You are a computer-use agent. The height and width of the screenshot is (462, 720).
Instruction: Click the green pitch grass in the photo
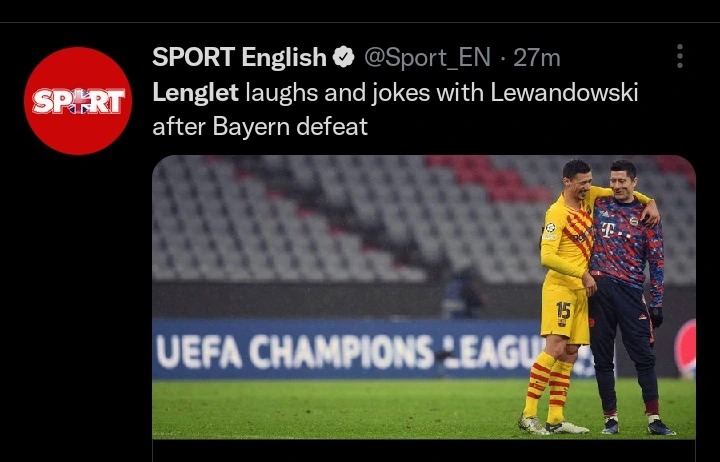tap(335, 408)
